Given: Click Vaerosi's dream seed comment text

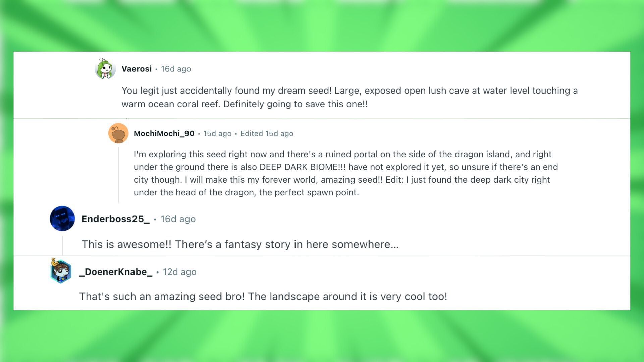Looking at the screenshot, I should tap(350, 97).
